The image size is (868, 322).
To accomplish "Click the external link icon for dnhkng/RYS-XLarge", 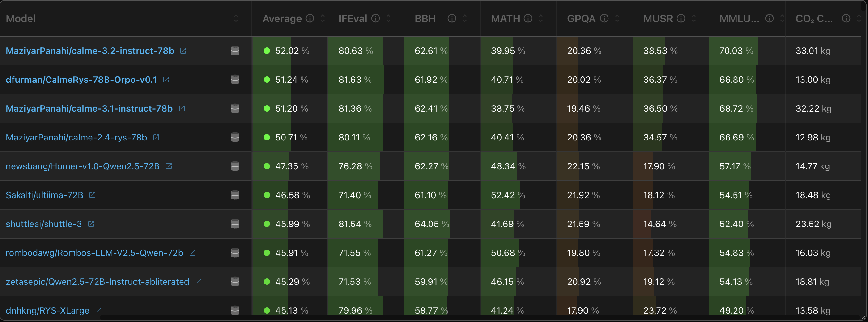I will pos(98,310).
